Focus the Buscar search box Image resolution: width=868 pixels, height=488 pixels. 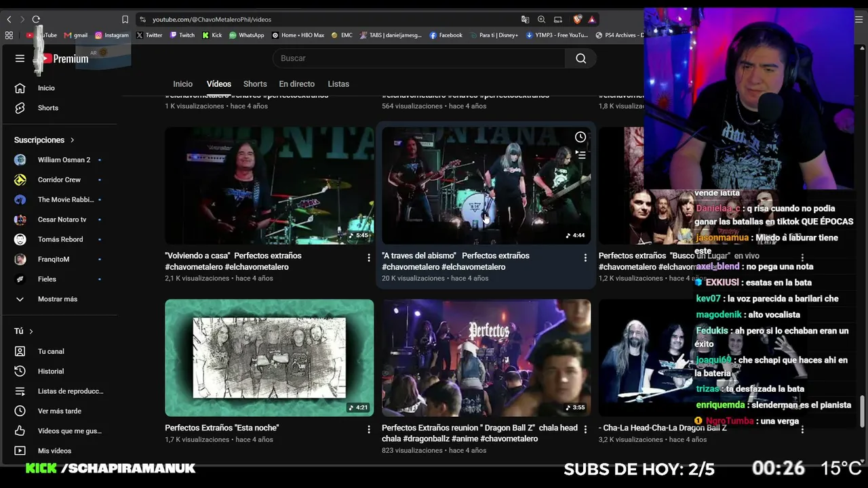click(x=419, y=58)
